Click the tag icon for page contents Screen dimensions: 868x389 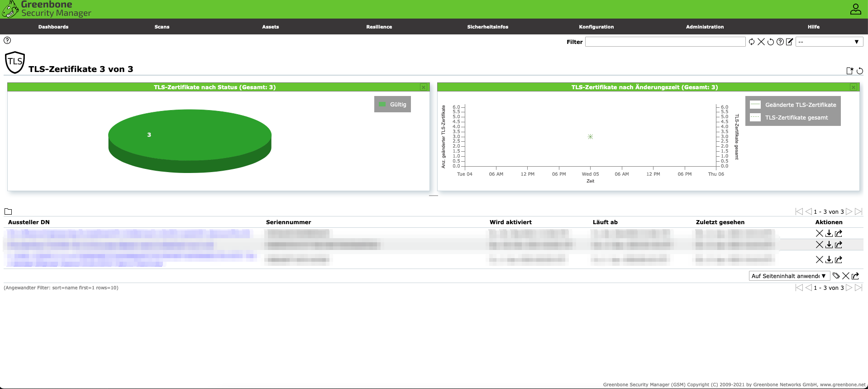coord(836,276)
